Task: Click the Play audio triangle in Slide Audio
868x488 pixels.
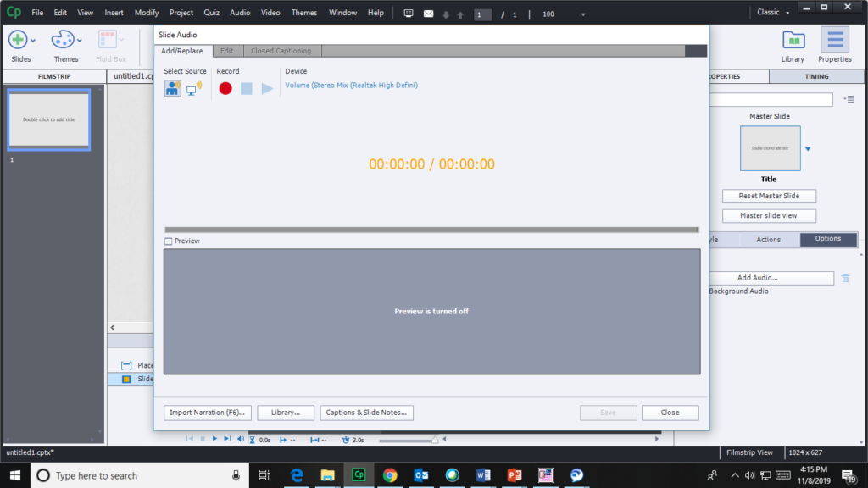Action: pyautogui.click(x=267, y=88)
